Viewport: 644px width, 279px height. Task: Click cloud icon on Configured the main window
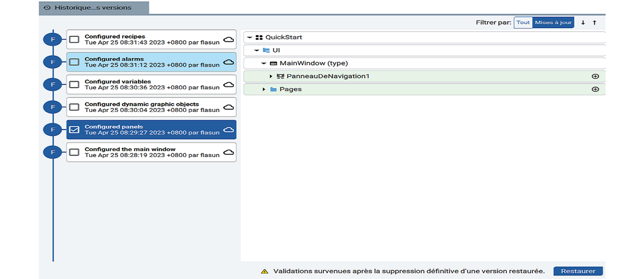228,152
